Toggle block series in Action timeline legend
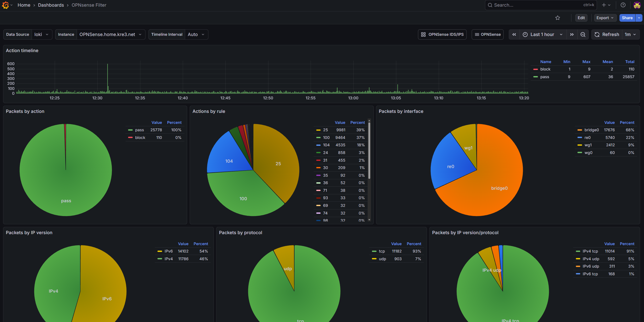 coord(545,69)
